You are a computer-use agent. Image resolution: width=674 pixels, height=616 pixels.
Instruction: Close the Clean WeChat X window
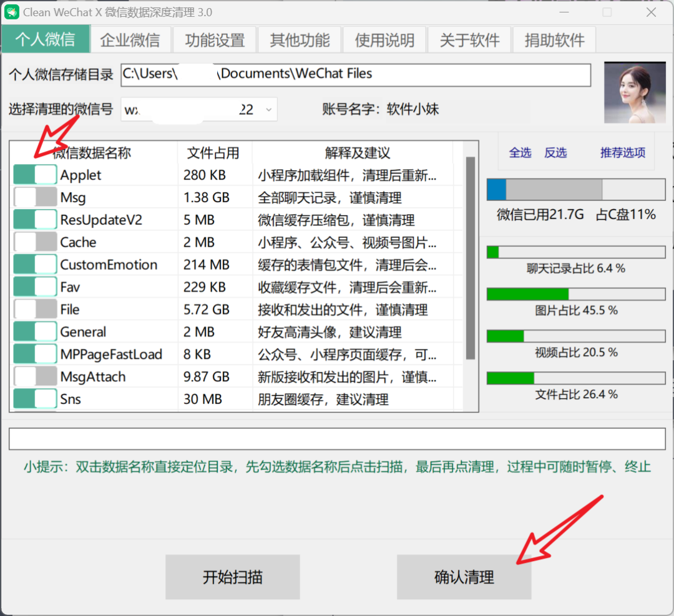coord(651,12)
